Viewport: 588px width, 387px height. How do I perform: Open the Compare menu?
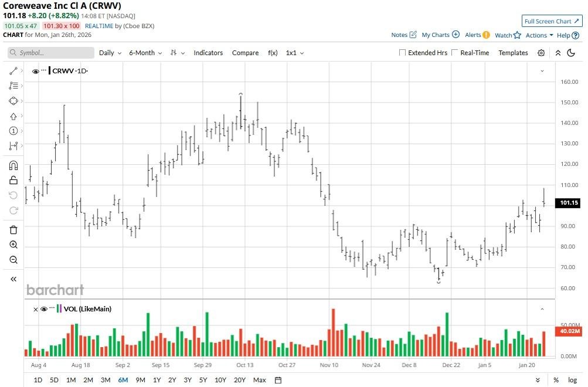(x=245, y=53)
